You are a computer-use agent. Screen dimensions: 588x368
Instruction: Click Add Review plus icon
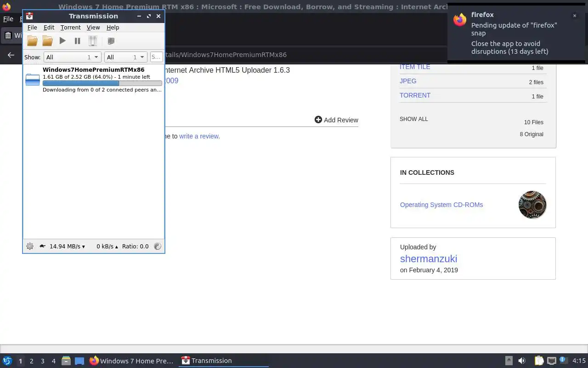(x=318, y=120)
